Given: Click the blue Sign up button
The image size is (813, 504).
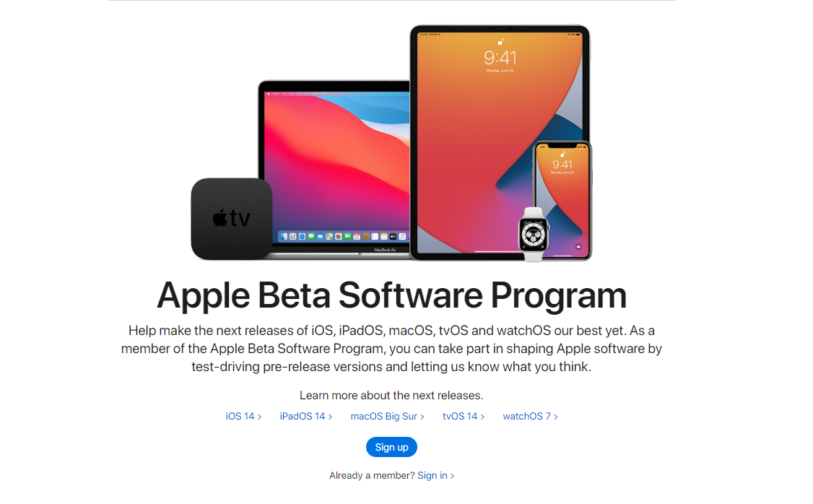Looking at the screenshot, I should 391,447.
